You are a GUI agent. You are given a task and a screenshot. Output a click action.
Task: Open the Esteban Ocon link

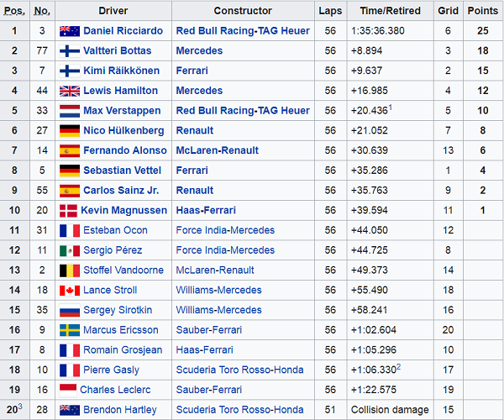click(x=115, y=230)
